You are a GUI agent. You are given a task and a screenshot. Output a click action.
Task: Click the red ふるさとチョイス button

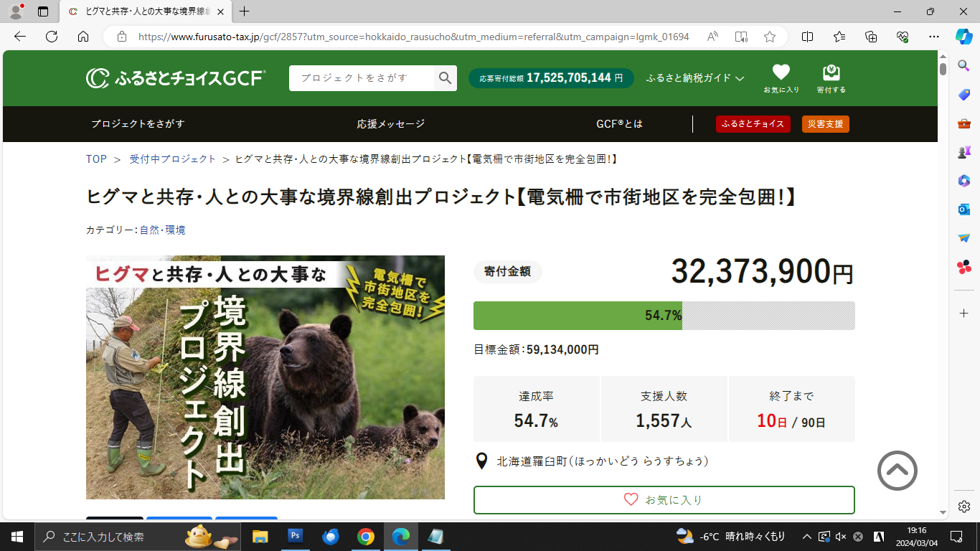tap(753, 124)
